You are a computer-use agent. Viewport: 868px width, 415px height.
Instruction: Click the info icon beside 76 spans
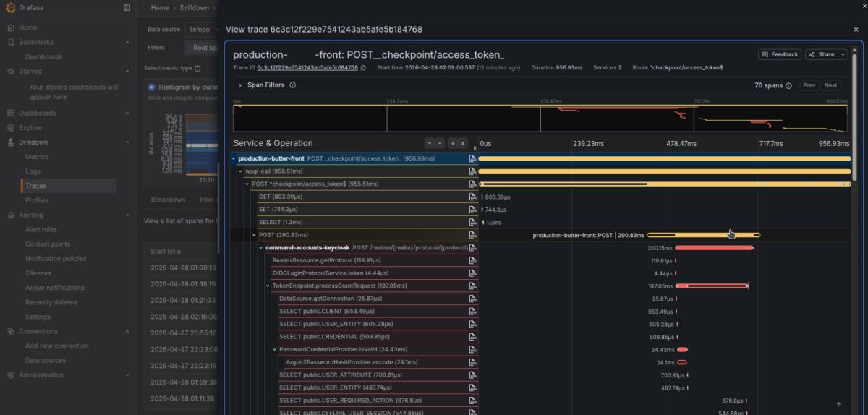[789, 85]
